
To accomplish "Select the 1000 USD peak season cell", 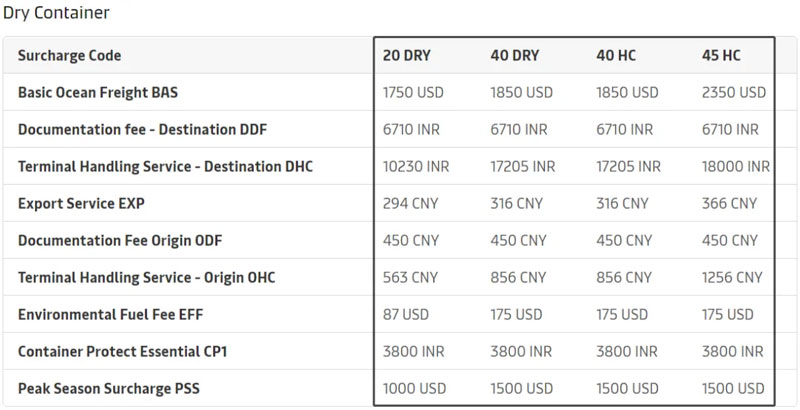I will tap(415, 388).
